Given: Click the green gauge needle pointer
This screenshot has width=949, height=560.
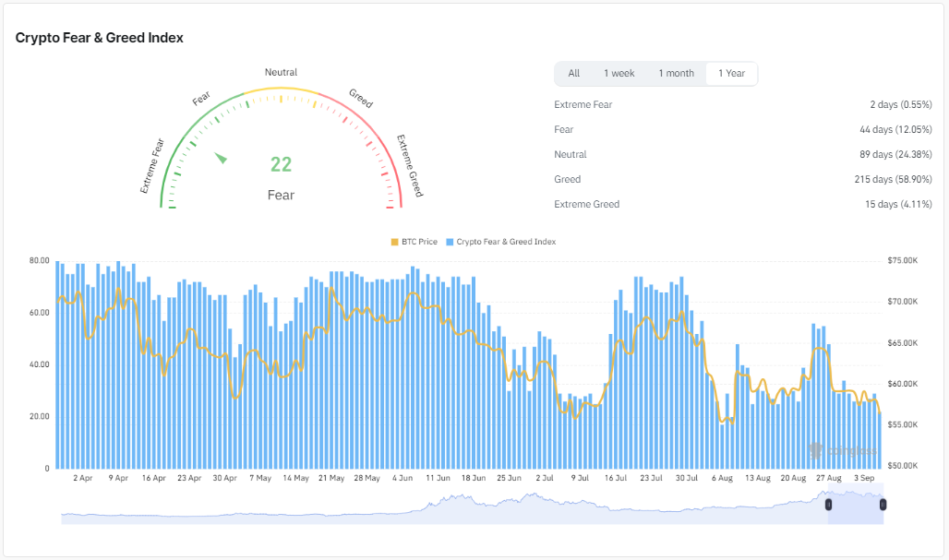Looking at the screenshot, I should tap(221, 158).
